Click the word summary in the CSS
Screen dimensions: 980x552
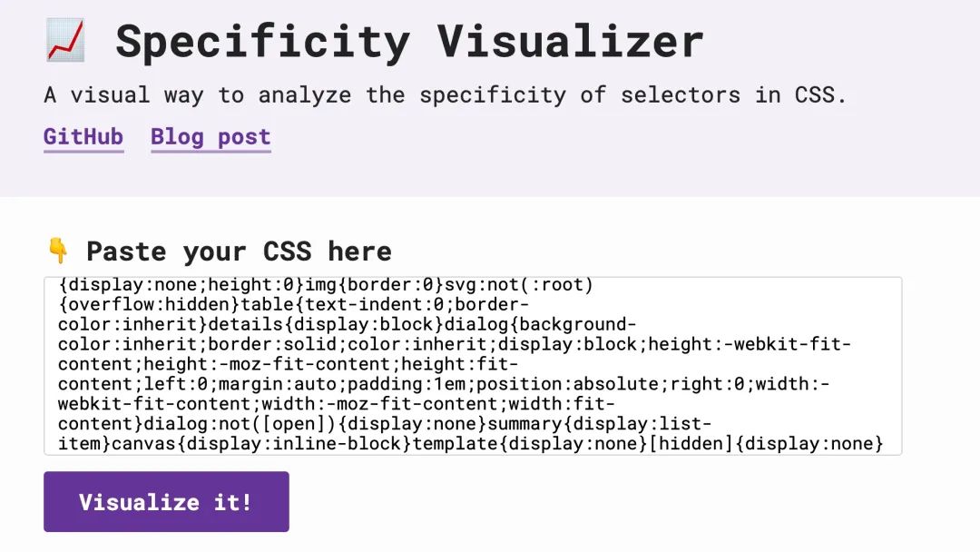[522, 424]
